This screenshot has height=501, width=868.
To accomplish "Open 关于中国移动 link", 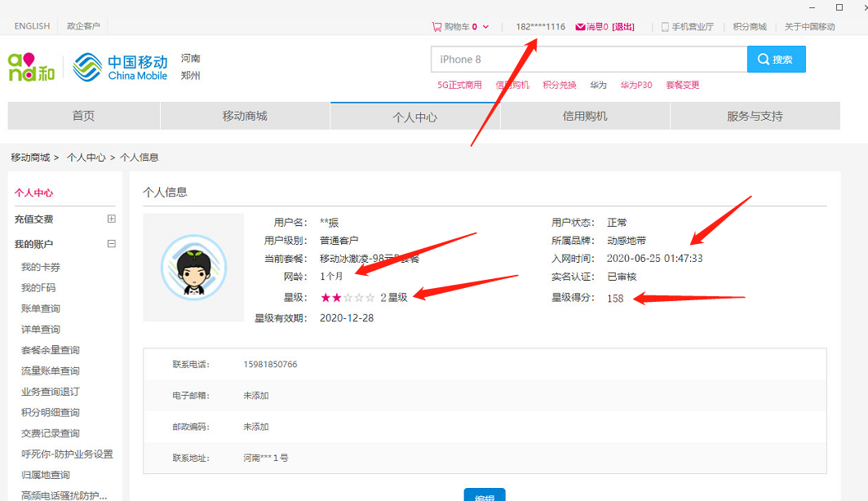I will coord(809,27).
